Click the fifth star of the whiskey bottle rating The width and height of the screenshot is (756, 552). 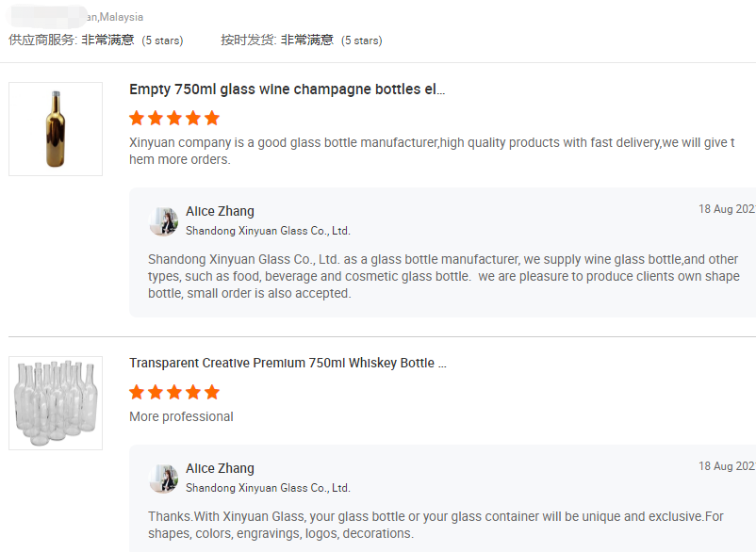212,392
